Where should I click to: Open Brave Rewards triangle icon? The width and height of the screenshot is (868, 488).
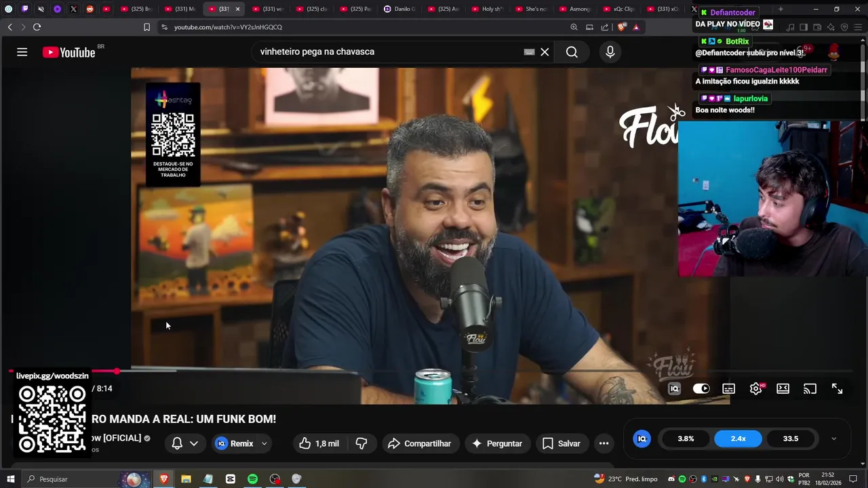tap(636, 27)
